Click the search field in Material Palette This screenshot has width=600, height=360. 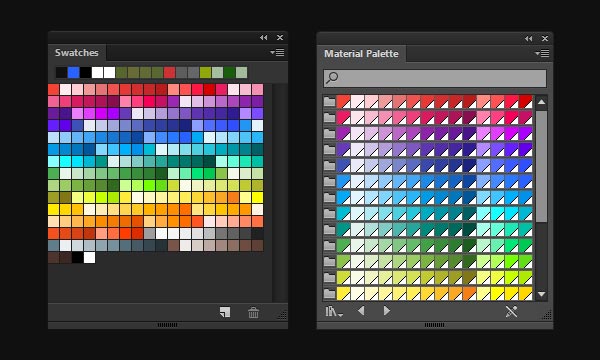click(435, 78)
